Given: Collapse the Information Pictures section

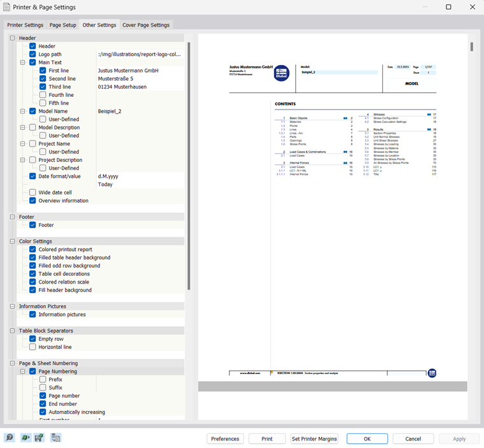Looking at the screenshot, I should pyautogui.click(x=12, y=306).
